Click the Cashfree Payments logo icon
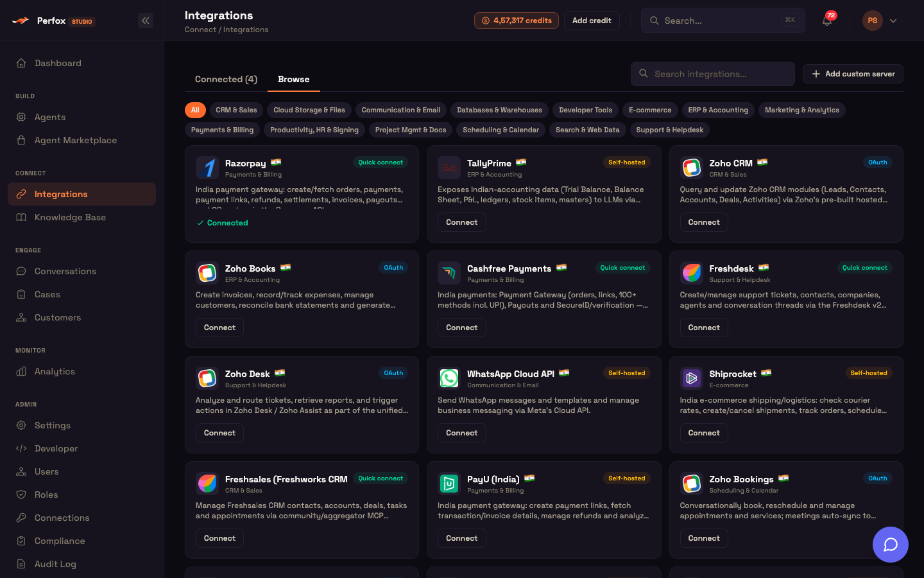 point(449,273)
